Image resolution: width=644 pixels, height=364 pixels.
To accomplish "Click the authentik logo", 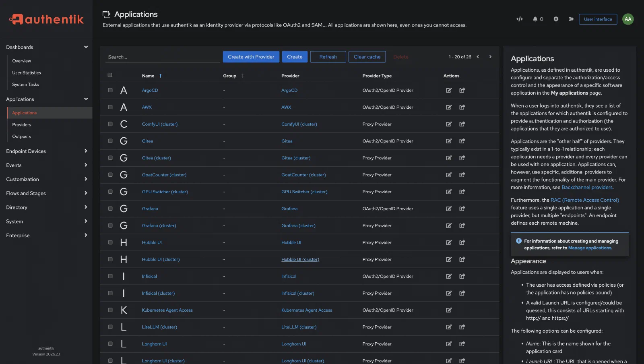I will [x=46, y=19].
